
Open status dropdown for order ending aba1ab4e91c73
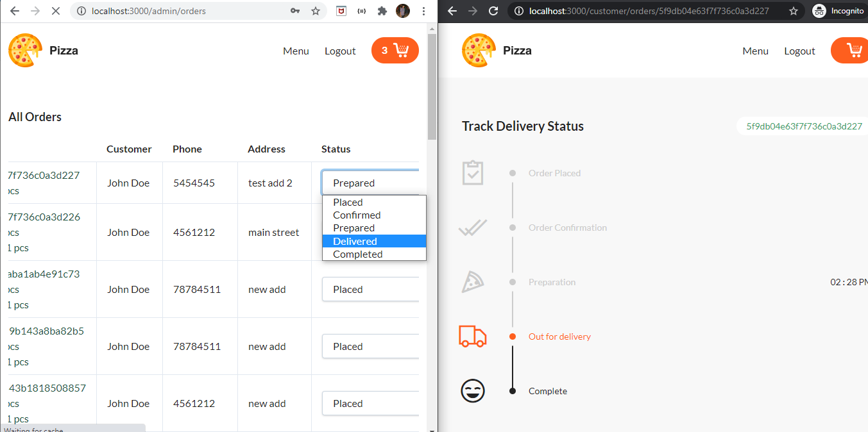(x=370, y=289)
